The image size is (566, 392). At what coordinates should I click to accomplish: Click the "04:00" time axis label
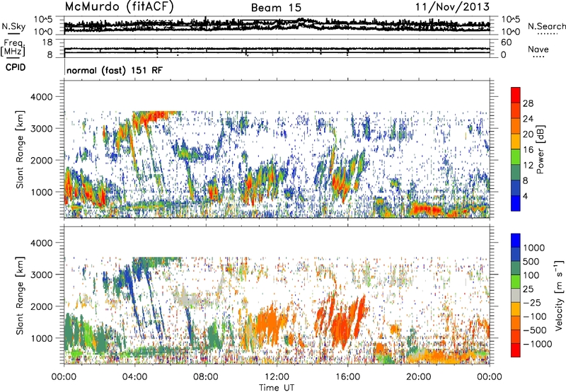tap(135, 377)
